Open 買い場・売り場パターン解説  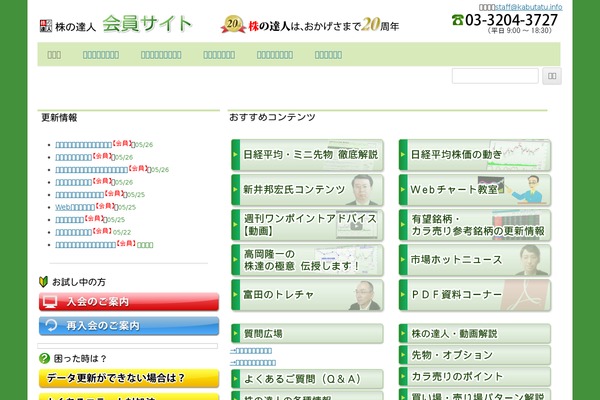click(x=475, y=395)
